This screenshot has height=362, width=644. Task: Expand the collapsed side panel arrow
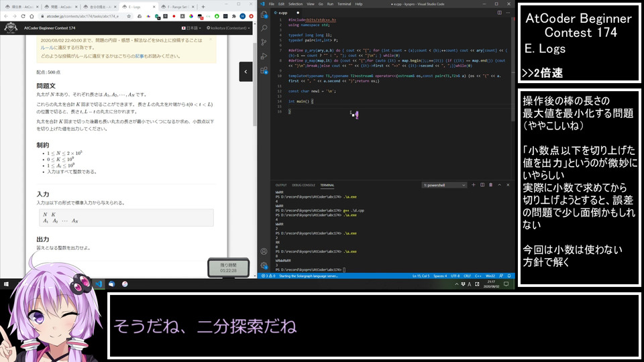click(x=246, y=72)
